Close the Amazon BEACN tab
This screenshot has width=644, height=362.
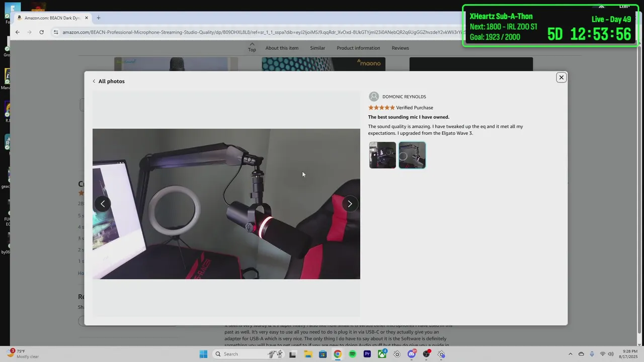tap(86, 18)
